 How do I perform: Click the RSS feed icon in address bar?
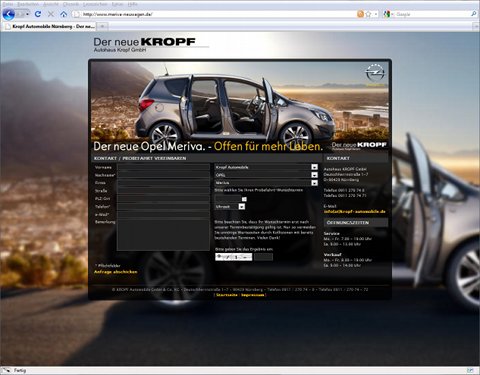coord(360,14)
